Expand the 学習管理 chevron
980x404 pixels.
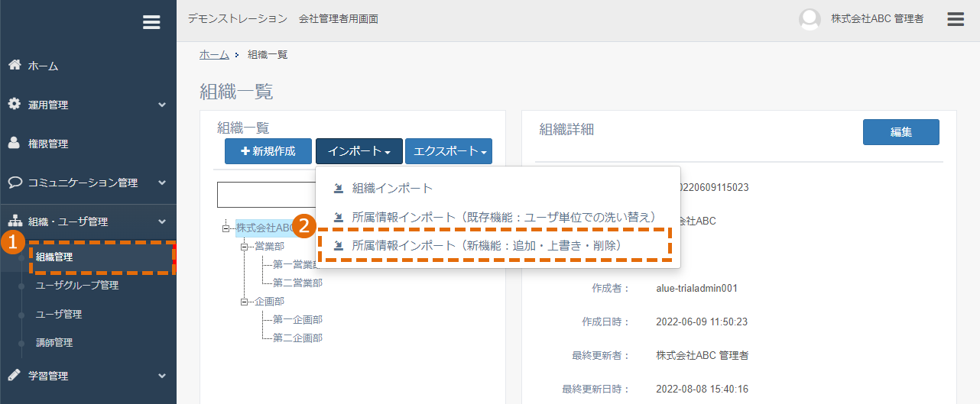pyautogui.click(x=162, y=376)
